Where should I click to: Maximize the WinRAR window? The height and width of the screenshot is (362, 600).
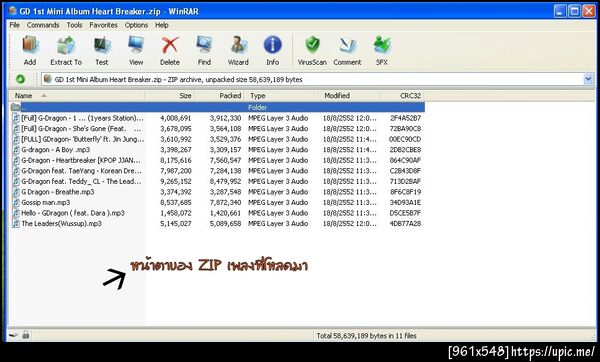pyautogui.click(x=574, y=11)
